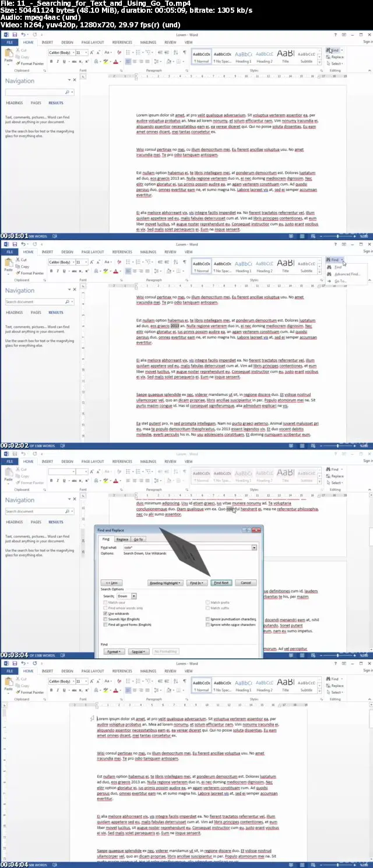Expand the Search direction Down combo box
Image resolution: width=373 pixels, height=868 pixels.
[x=134, y=596]
